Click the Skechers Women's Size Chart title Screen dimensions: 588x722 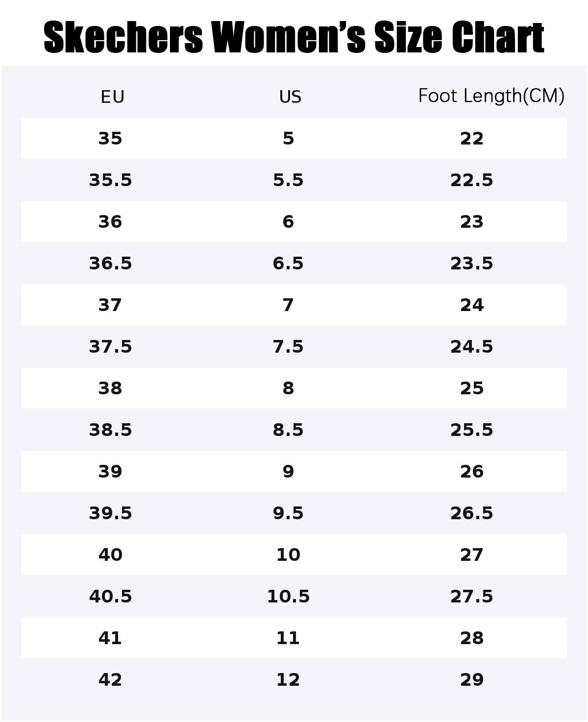(294, 37)
